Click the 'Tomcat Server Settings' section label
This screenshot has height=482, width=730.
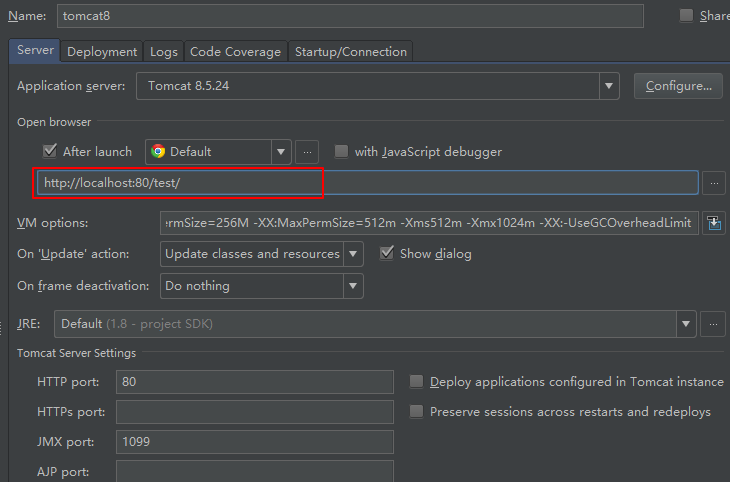[x=76, y=353]
